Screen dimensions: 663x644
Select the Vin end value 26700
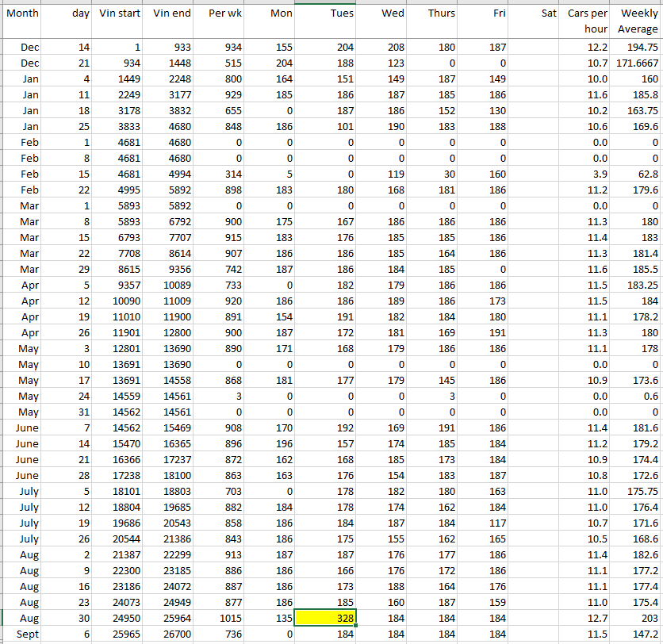tap(170, 634)
